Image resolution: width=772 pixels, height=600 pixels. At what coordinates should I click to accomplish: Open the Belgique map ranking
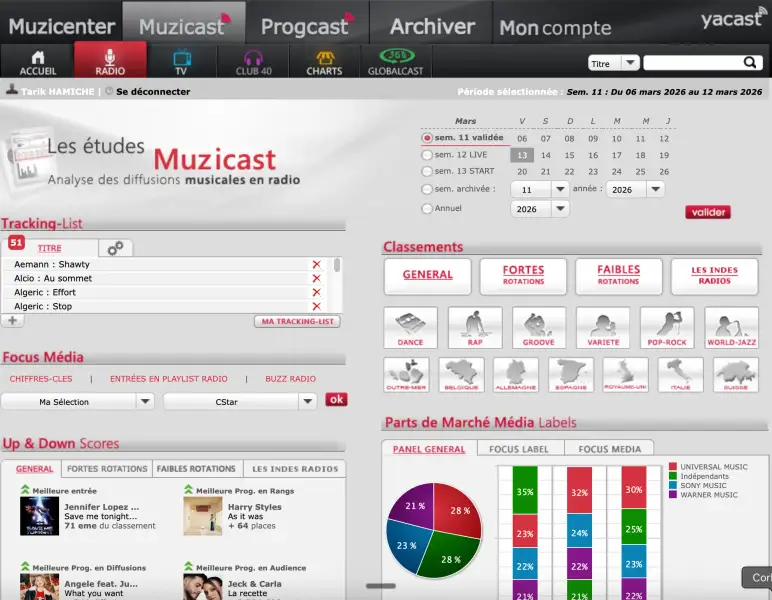(x=461, y=375)
